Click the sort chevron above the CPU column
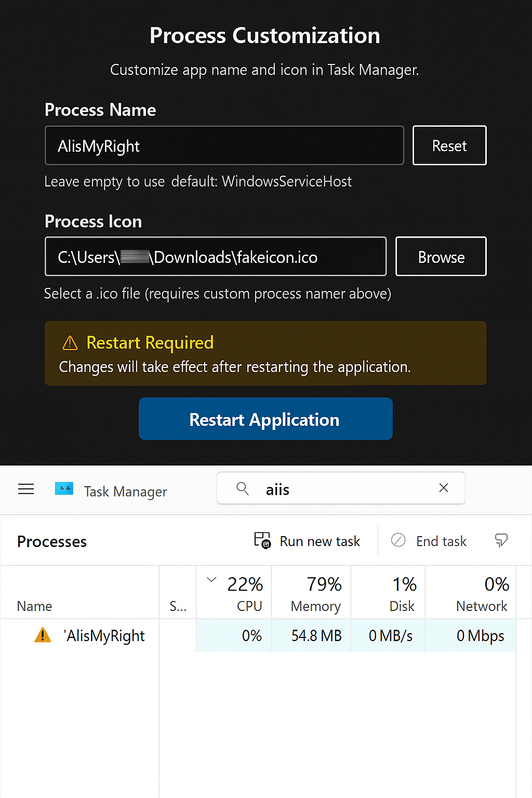This screenshot has width=532, height=798. (x=211, y=579)
